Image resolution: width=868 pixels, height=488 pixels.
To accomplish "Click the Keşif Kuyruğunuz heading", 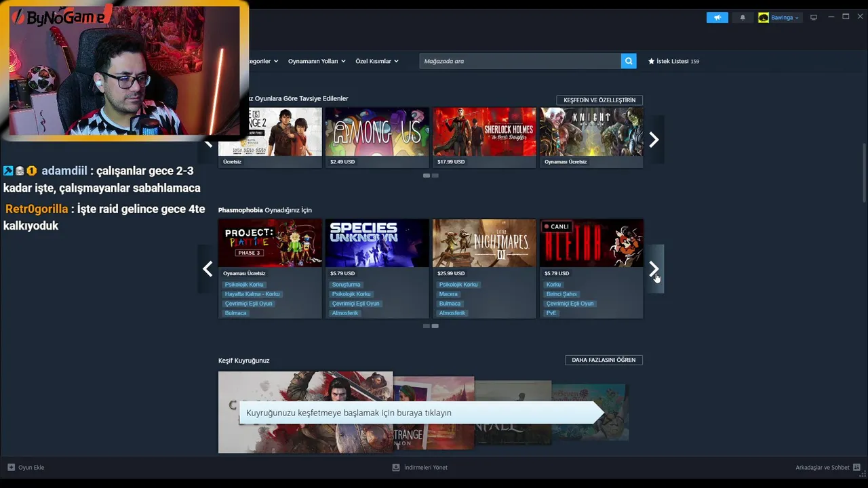I will [244, 361].
